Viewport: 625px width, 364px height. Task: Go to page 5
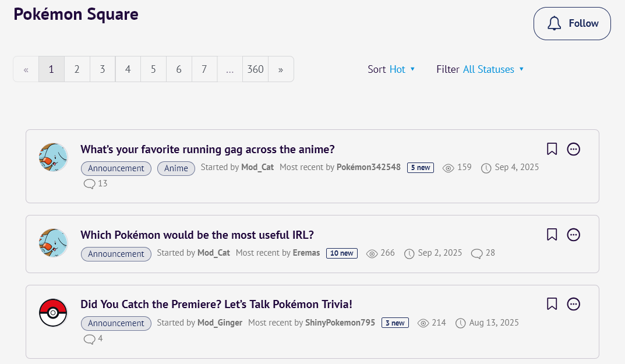coord(153,69)
